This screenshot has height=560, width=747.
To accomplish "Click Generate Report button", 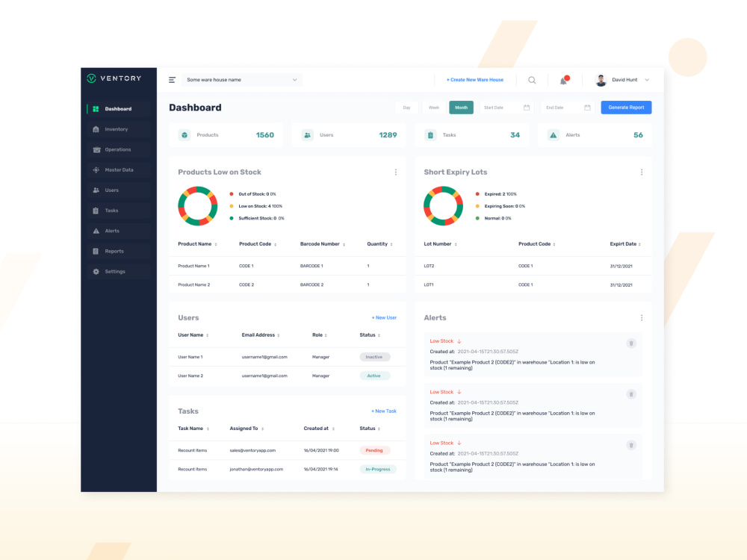I will (626, 108).
